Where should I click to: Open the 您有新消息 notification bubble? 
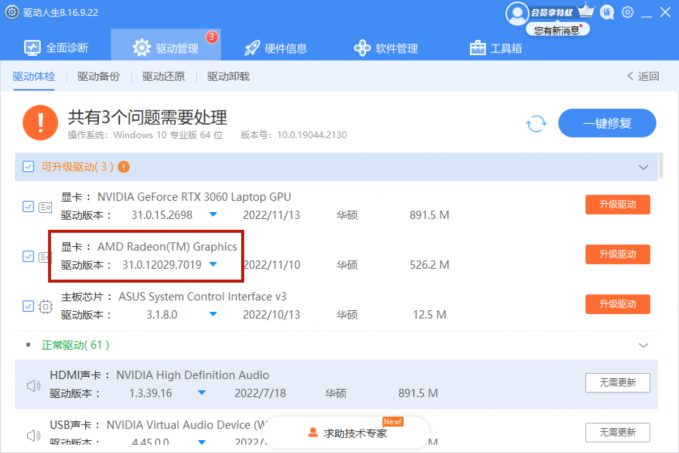click(x=558, y=30)
